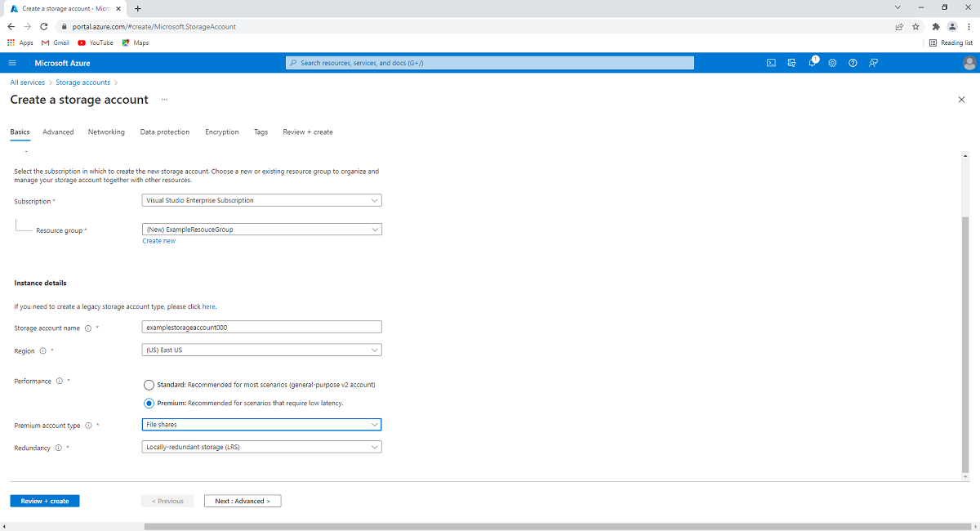980x531 pixels.
Task: Open the Reading list
Action: pos(951,42)
